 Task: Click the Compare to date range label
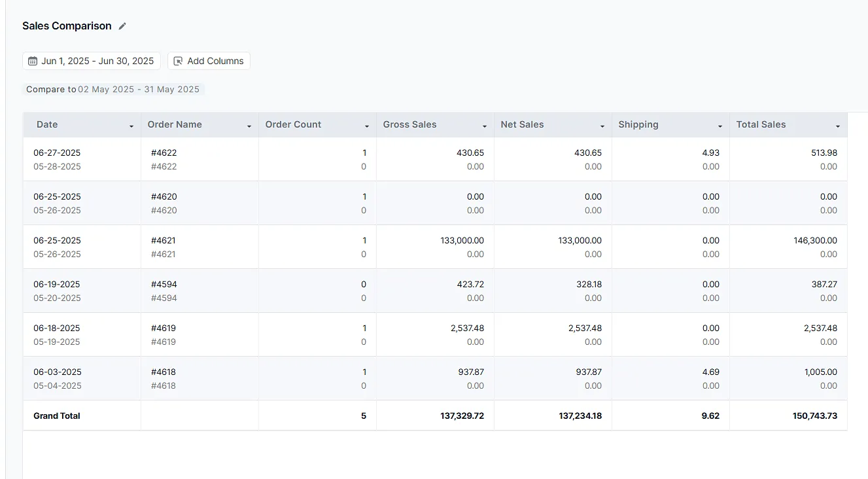[113, 89]
